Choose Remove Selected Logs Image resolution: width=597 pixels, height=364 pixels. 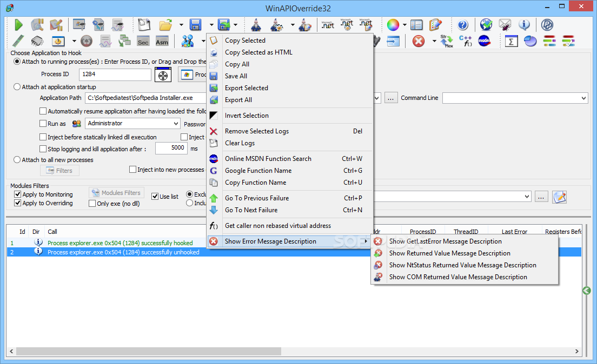tap(290, 131)
